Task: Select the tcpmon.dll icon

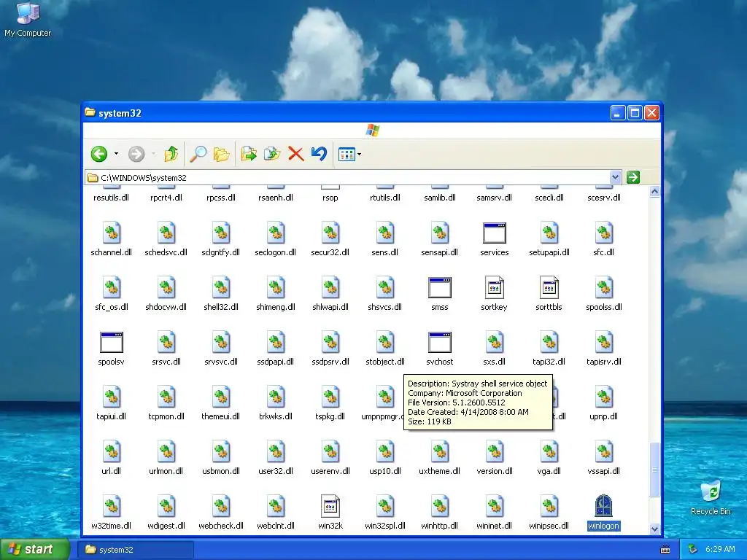Action: tap(166, 397)
